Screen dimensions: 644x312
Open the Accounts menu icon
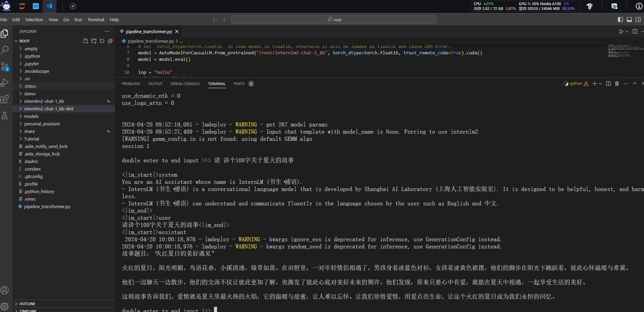5,290
